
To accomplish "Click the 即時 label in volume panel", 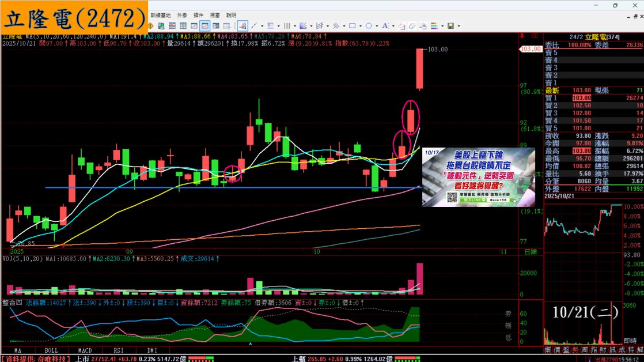I will pos(630,341).
